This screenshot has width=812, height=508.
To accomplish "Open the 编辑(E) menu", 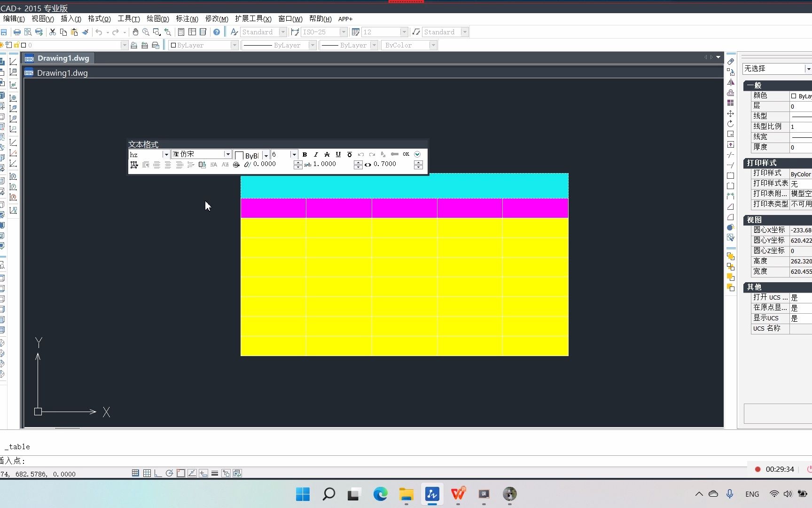I will tap(14, 19).
